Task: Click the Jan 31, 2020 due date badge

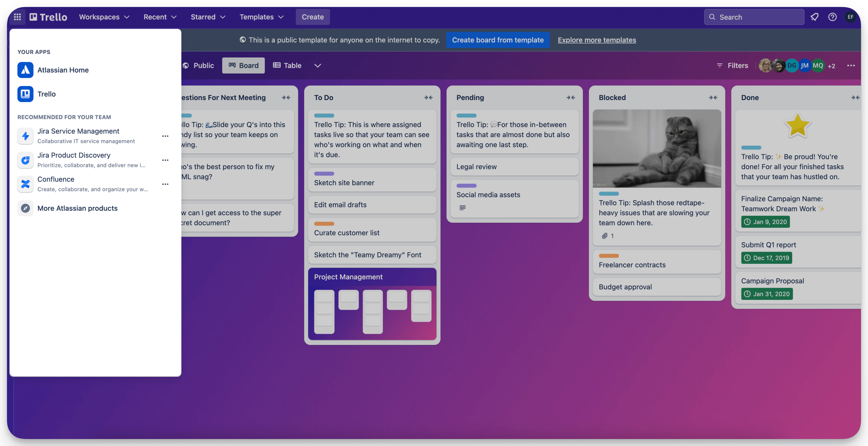Action: [x=766, y=294]
